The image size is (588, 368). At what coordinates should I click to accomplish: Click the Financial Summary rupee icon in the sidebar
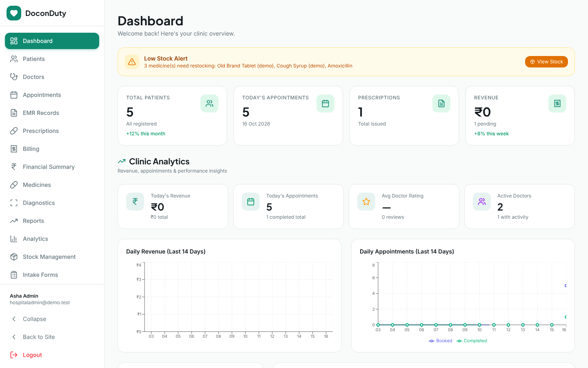[x=14, y=167]
